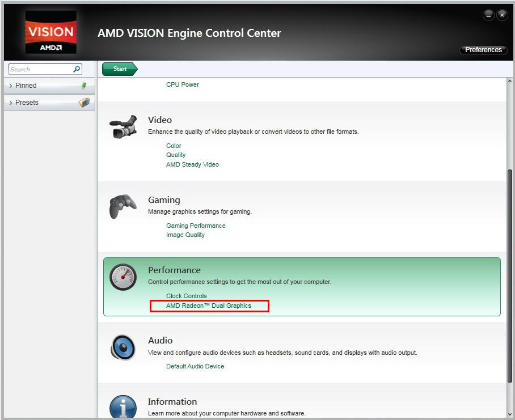Select the Information section heading
Screen dimensions: 515x420
172,402
